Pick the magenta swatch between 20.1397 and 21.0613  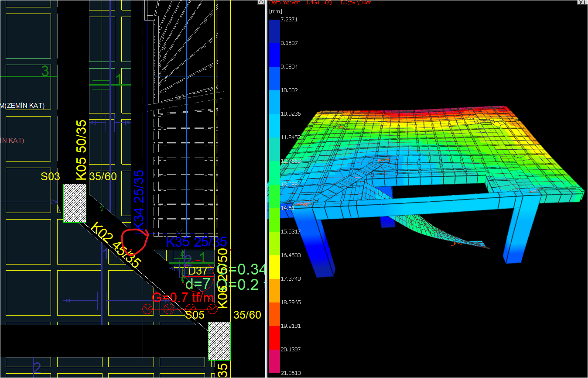[x=274, y=361]
